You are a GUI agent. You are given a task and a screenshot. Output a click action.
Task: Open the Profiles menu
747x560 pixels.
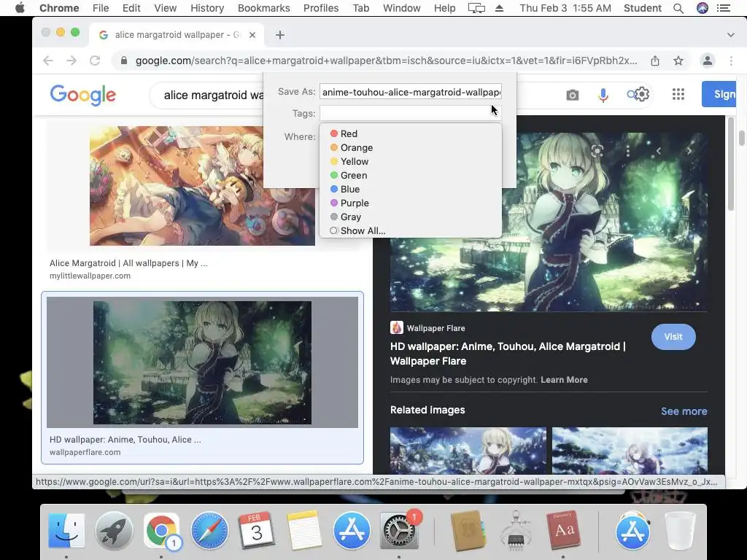coord(321,8)
